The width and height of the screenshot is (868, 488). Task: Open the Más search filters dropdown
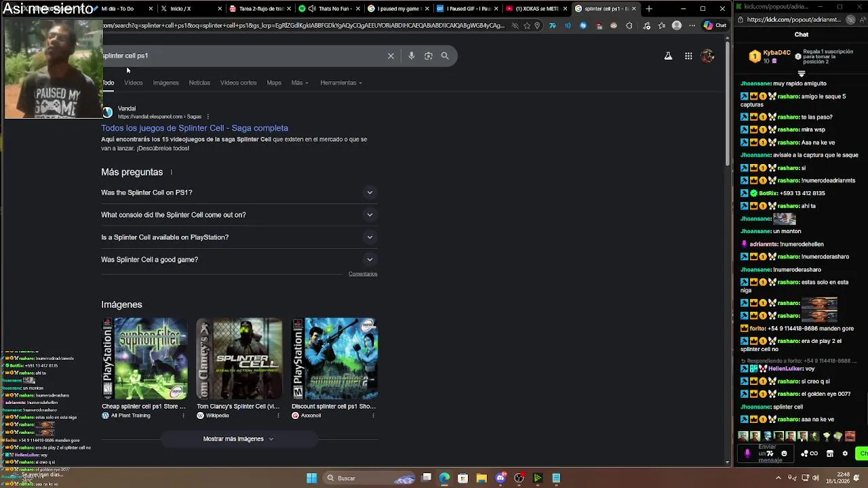pyautogui.click(x=300, y=83)
